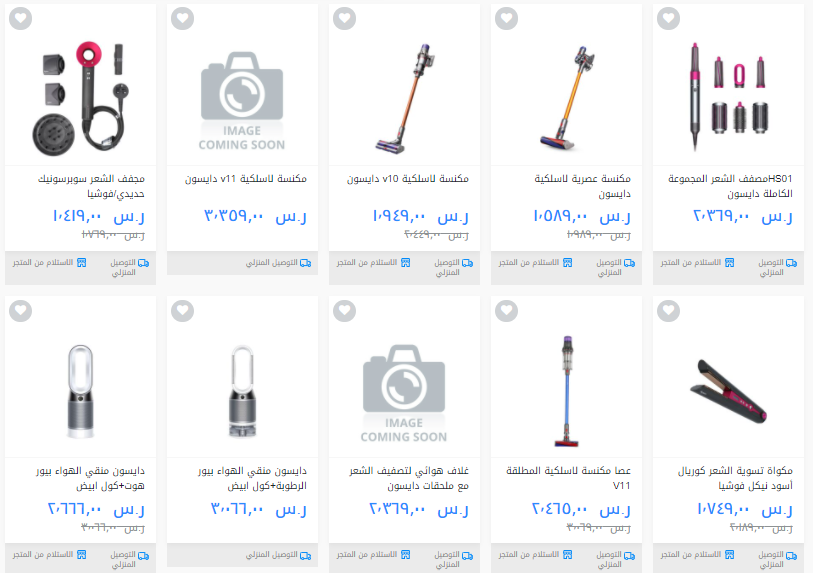Click home delivery truck icon under hair dryer
This screenshot has height=573, width=813.
click(144, 263)
